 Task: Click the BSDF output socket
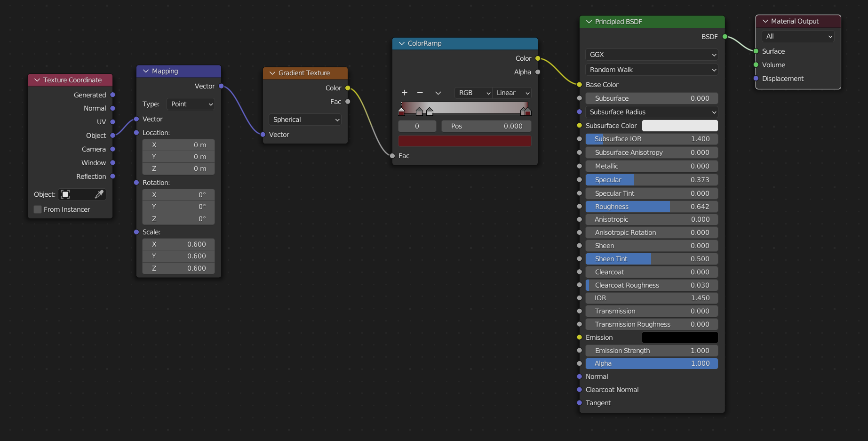tap(725, 37)
